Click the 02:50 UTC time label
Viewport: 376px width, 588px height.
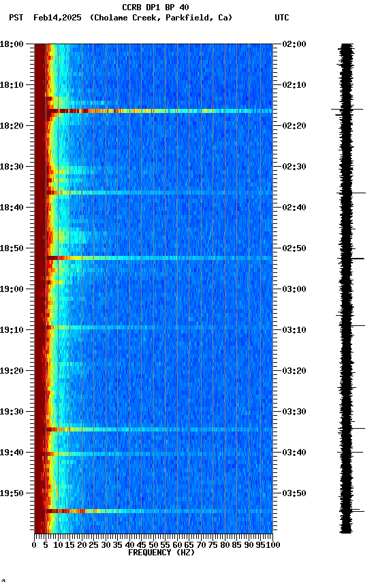pyautogui.click(x=294, y=248)
